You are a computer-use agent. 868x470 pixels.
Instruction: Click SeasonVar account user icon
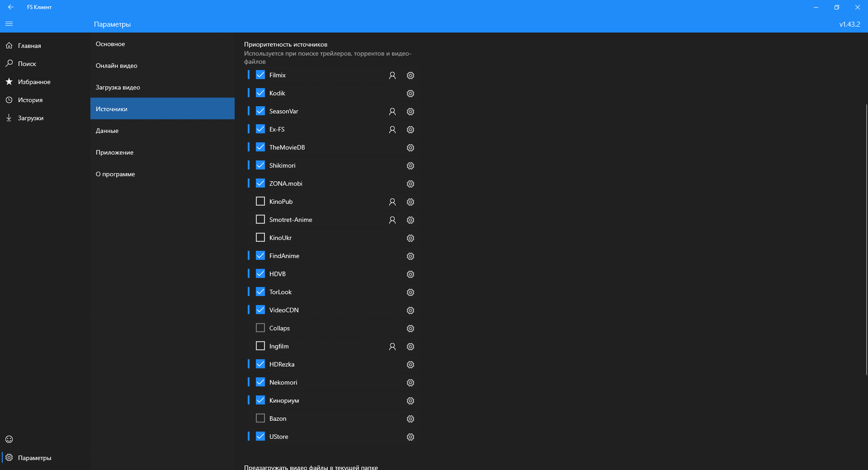(x=392, y=112)
